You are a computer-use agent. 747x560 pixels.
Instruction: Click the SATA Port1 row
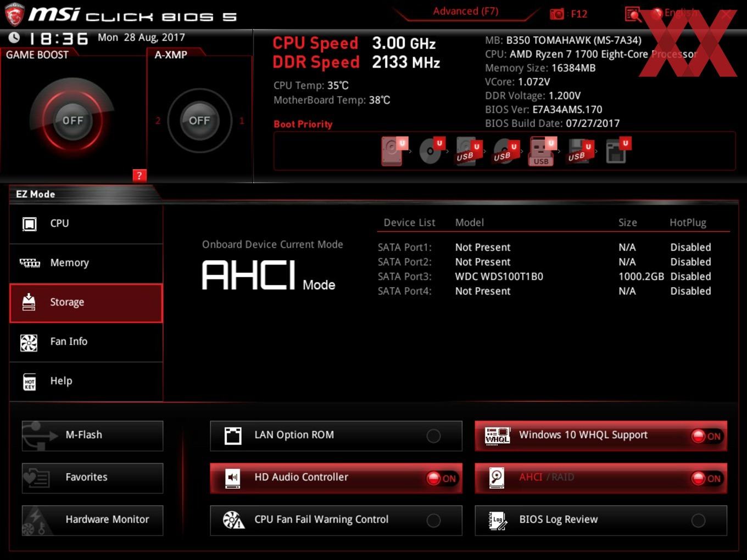click(544, 248)
